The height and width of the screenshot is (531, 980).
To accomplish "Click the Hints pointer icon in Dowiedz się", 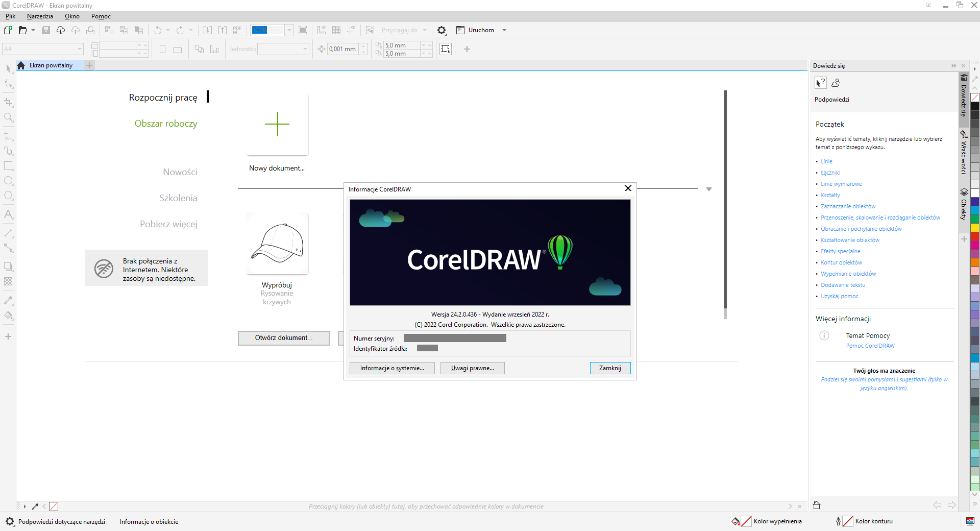I will click(820, 83).
